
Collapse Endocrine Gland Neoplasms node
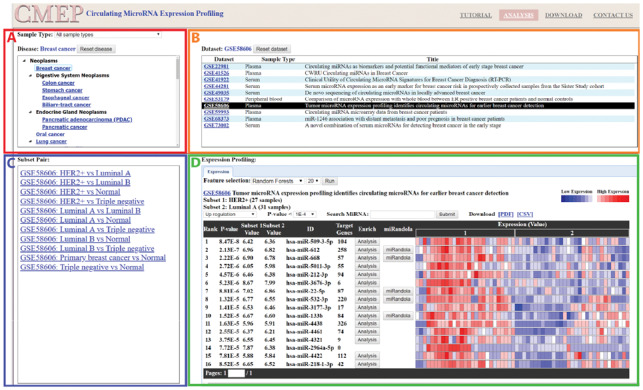coord(30,112)
